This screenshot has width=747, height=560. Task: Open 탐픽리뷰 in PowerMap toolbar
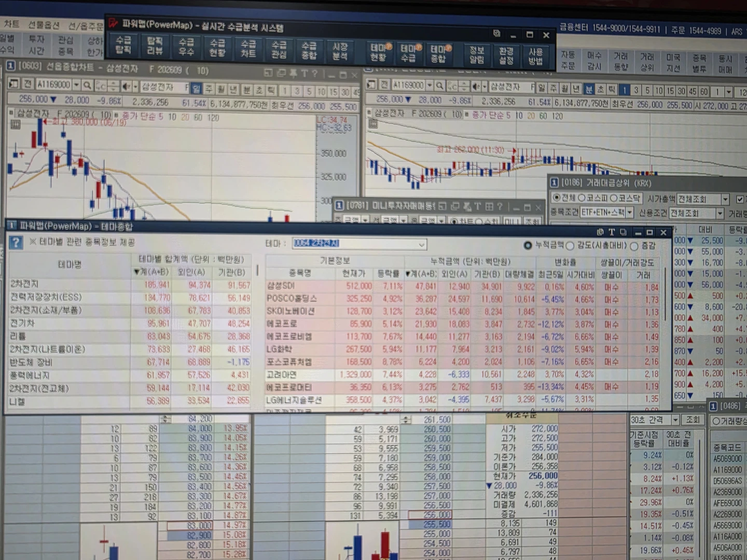pyautogui.click(x=155, y=46)
